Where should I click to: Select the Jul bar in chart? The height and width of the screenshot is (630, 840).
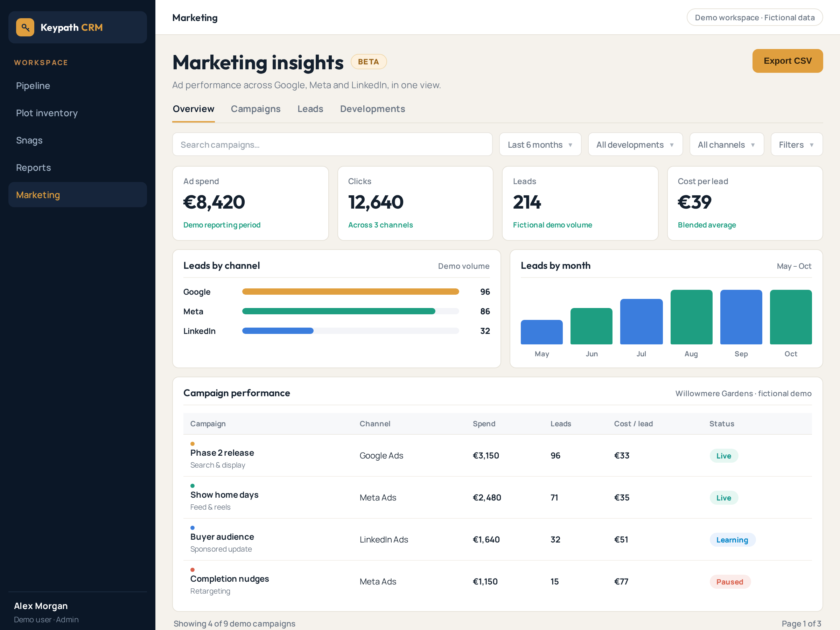tap(641, 322)
